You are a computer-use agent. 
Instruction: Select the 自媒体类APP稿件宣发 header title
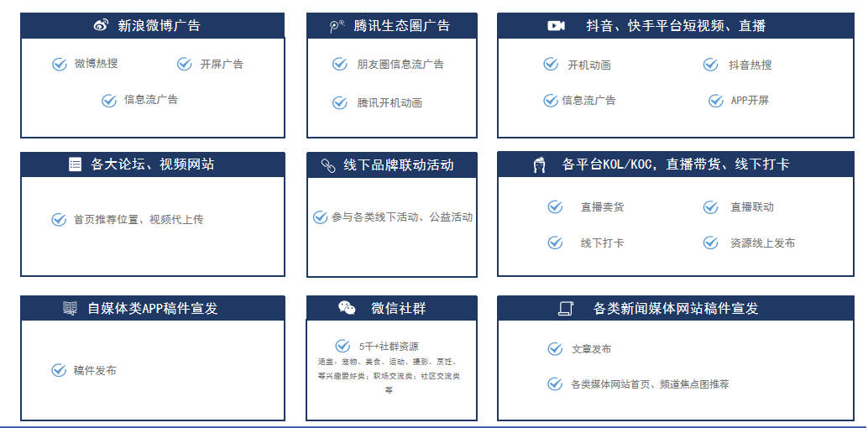click(153, 308)
